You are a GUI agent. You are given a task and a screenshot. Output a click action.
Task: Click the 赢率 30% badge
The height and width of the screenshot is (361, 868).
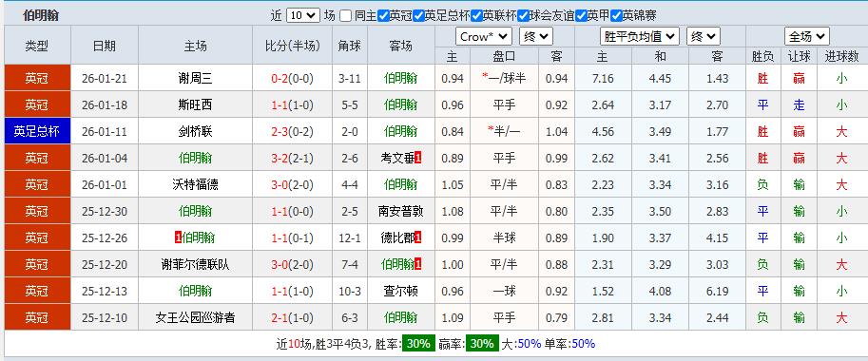point(482,343)
